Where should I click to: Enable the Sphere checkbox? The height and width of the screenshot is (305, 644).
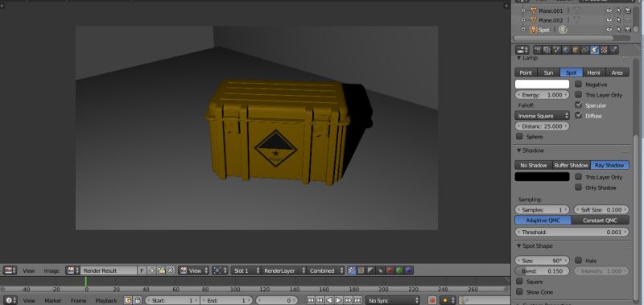pyautogui.click(x=519, y=137)
